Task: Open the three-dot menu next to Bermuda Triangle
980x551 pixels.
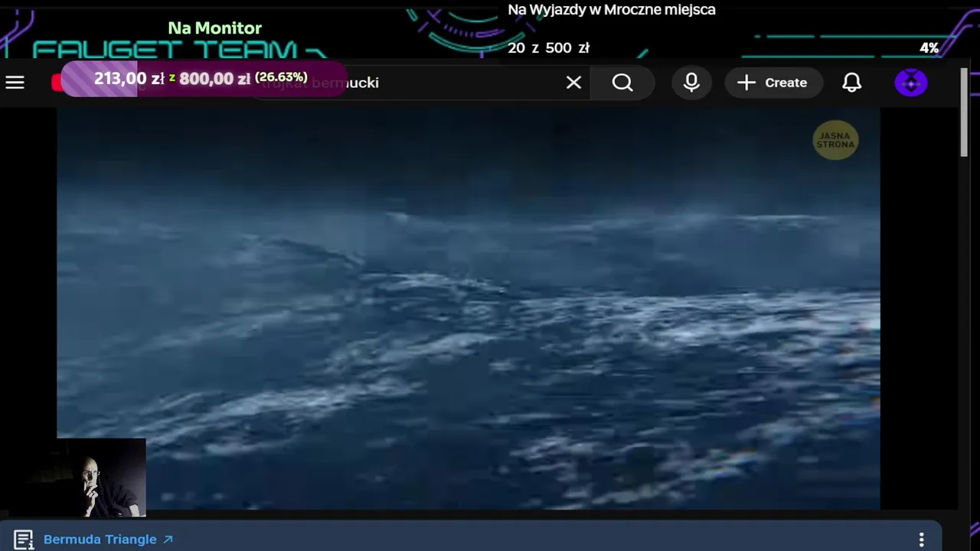Action: coord(922,540)
